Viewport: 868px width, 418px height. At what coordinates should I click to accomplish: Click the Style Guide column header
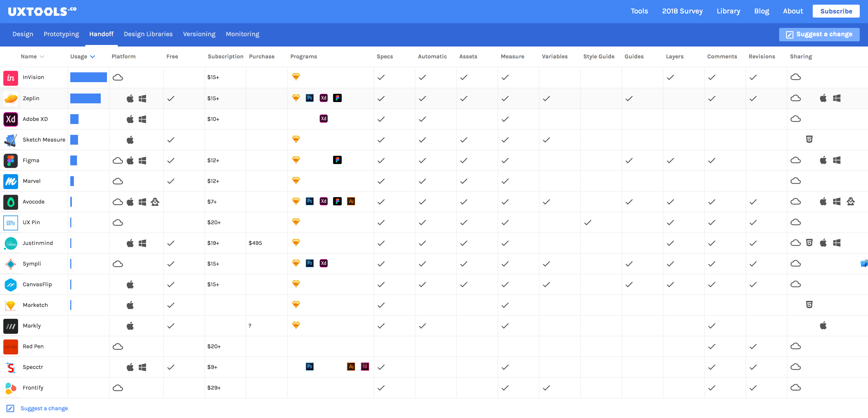click(599, 57)
